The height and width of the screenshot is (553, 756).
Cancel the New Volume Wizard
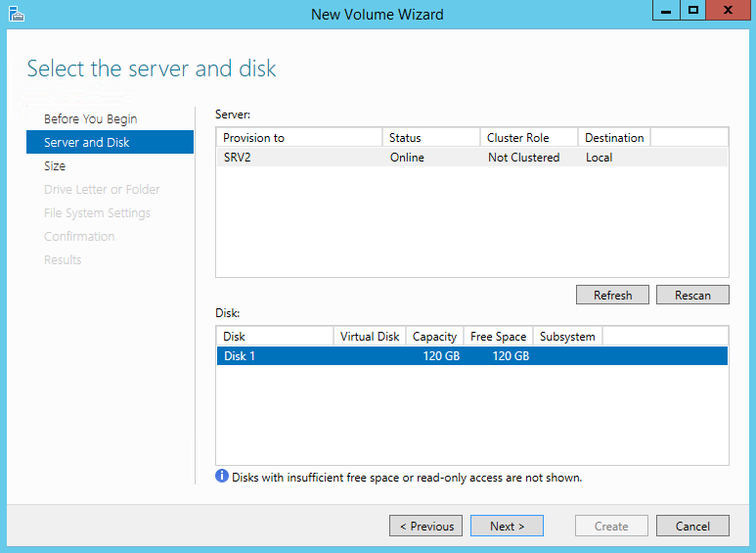pyautogui.click(x=691, y=526)
